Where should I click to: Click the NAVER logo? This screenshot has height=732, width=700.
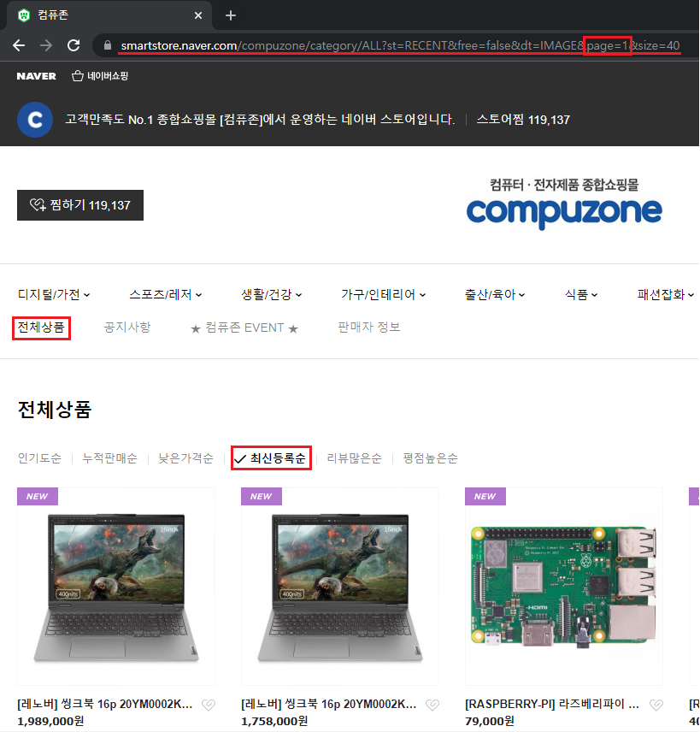(37, 76)
